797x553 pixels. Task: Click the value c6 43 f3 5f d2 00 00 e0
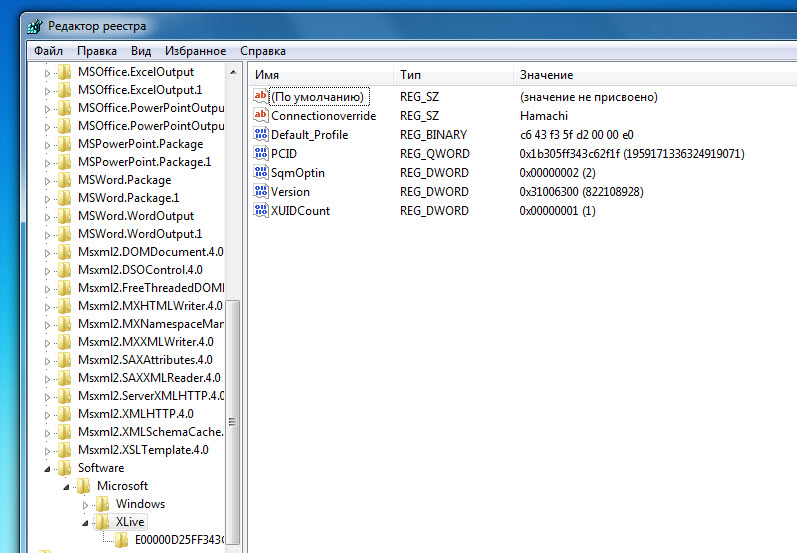pyautogui.click(x=576, y=135)
